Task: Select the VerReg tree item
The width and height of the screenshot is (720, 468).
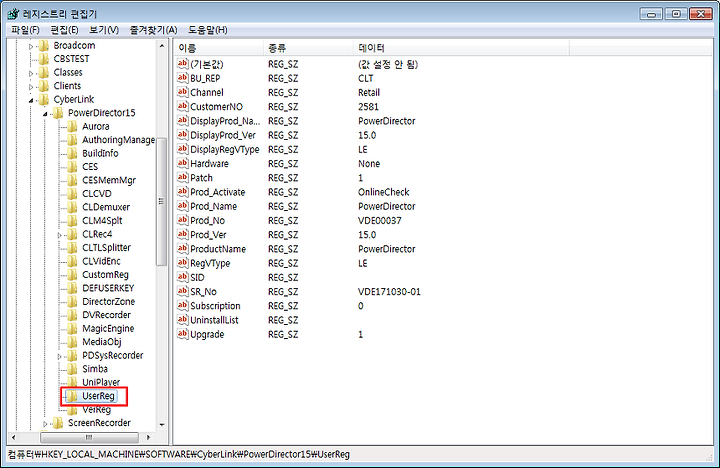Action: point(96,410)
